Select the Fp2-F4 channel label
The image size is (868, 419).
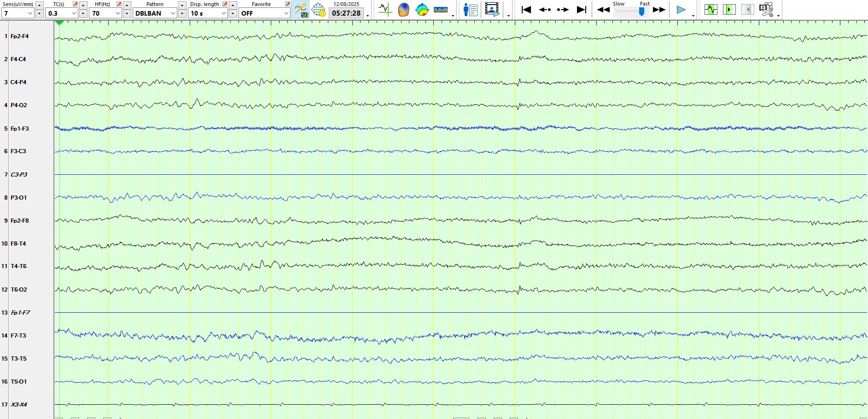19,36
